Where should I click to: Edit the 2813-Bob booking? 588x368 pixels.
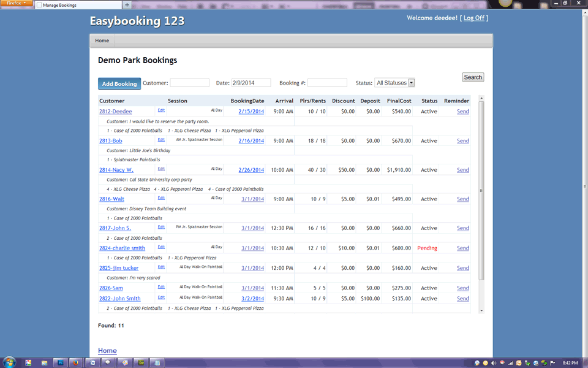tap(161, 140)
